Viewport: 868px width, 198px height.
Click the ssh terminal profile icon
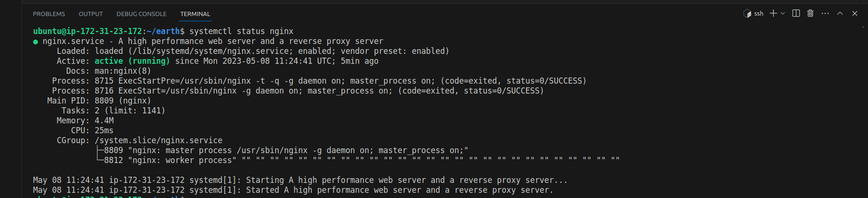pos(747,14)
